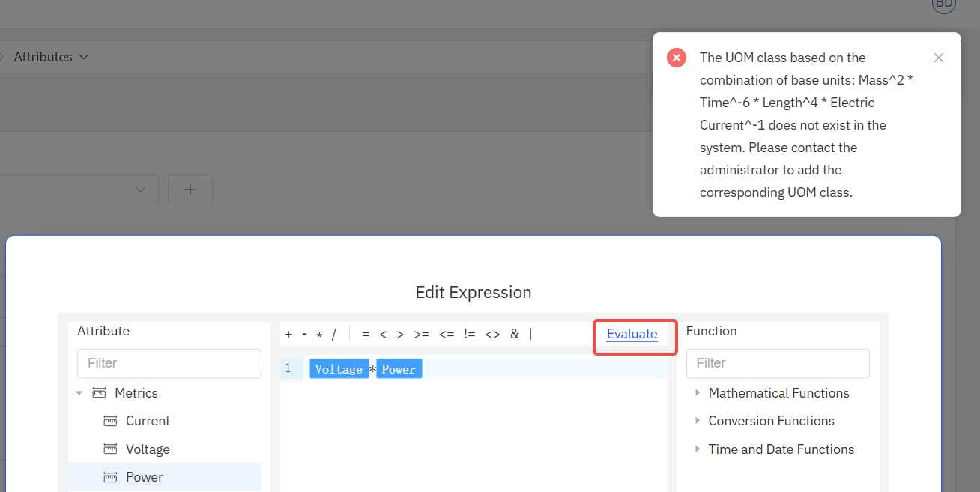Select the Power metric in attribute list

coord(144,477)
